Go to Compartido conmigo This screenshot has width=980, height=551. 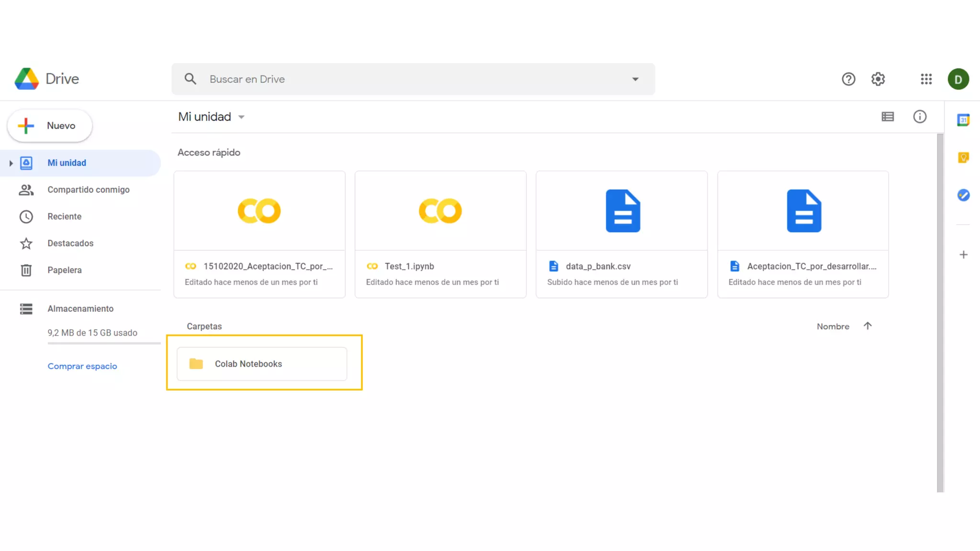tap(88, 190)
